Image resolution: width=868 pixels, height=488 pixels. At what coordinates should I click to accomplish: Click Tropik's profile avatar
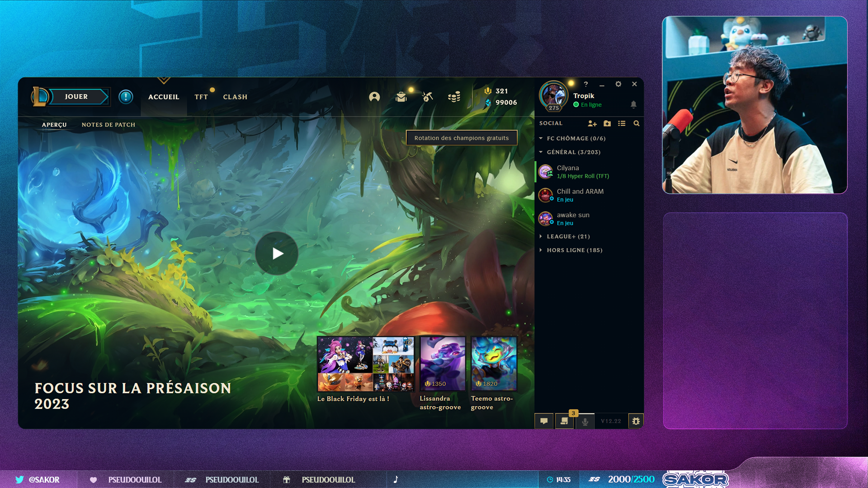[x=553, y=95]
